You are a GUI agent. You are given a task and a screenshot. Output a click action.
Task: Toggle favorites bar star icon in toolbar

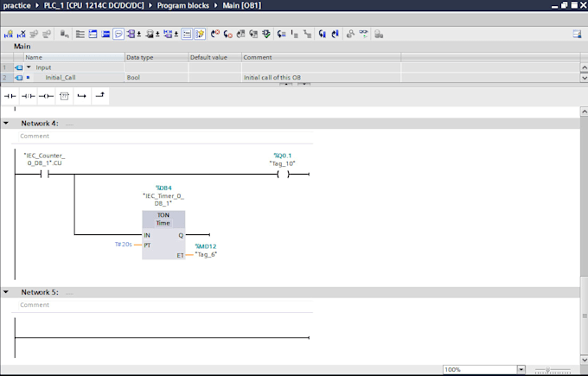click(200, 35)
